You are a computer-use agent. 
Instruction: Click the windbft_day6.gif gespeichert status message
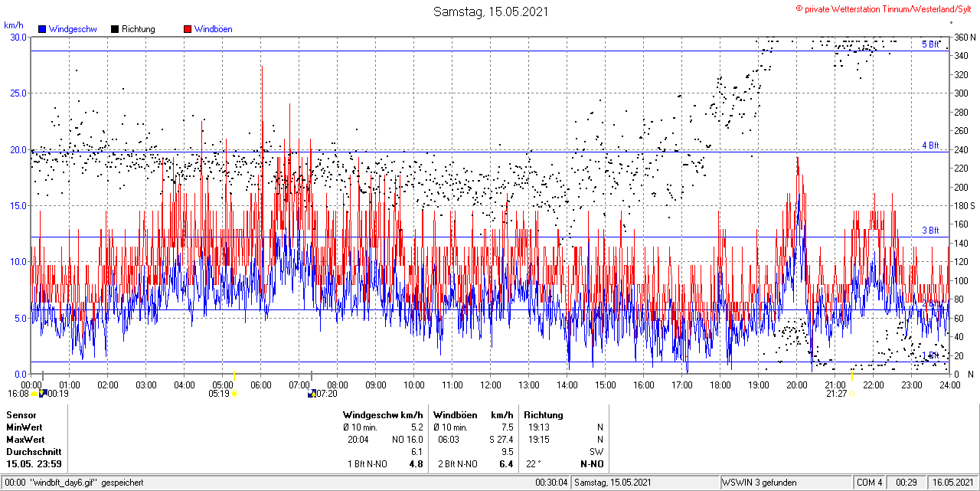[73, 483]
